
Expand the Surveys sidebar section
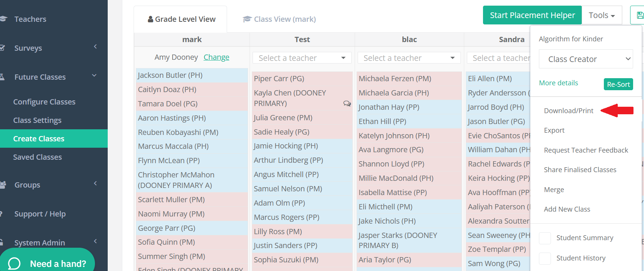point(95,47)
